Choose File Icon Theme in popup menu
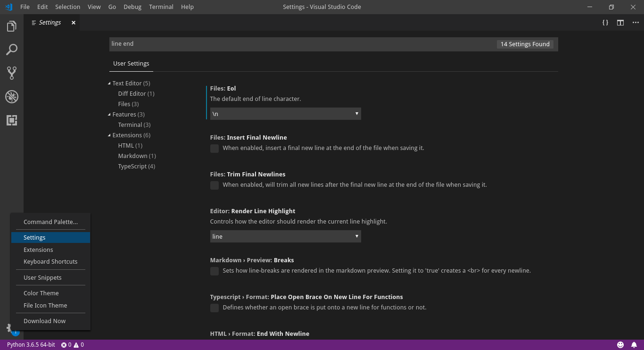Screen dimensions: 644x350 point(50,305)
